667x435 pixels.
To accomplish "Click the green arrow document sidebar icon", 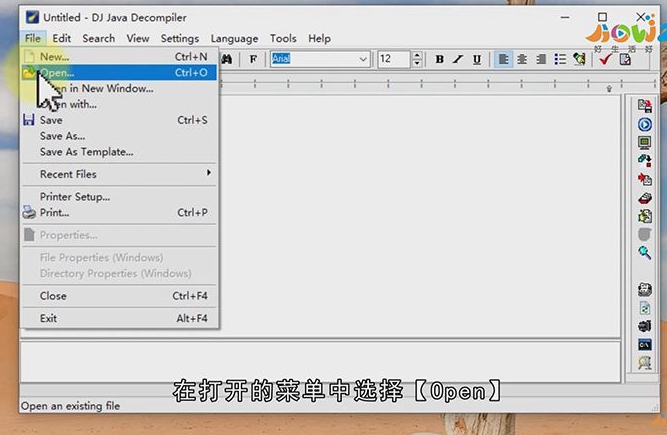I will click(644, 216).
